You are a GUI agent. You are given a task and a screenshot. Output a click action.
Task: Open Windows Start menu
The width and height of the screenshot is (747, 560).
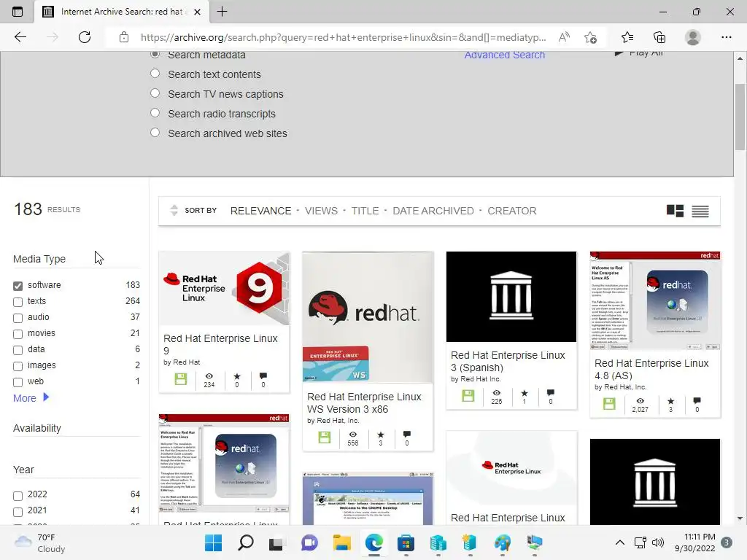[x=214, y=542]
